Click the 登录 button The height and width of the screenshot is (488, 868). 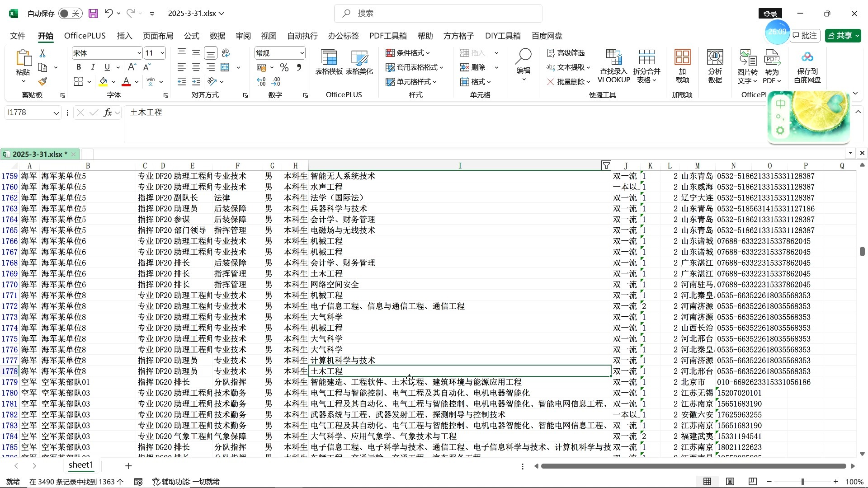click(x=770, y=14)
